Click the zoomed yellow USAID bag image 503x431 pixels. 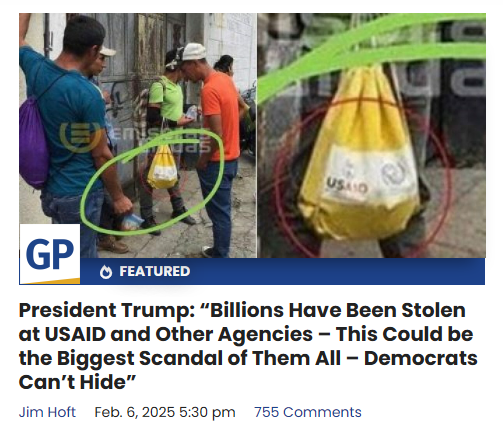tap(372, 135)
